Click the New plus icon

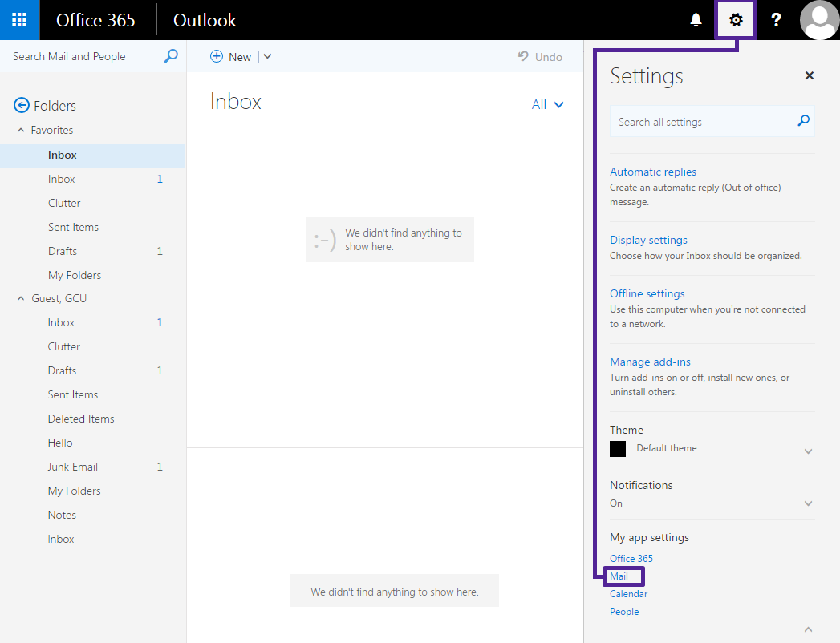[x=217, y=56]
